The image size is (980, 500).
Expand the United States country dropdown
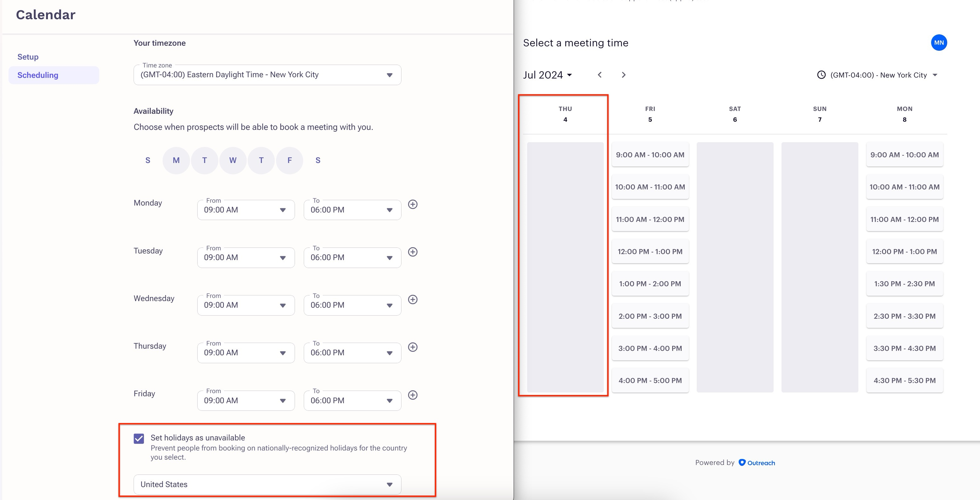click(267, 485)
